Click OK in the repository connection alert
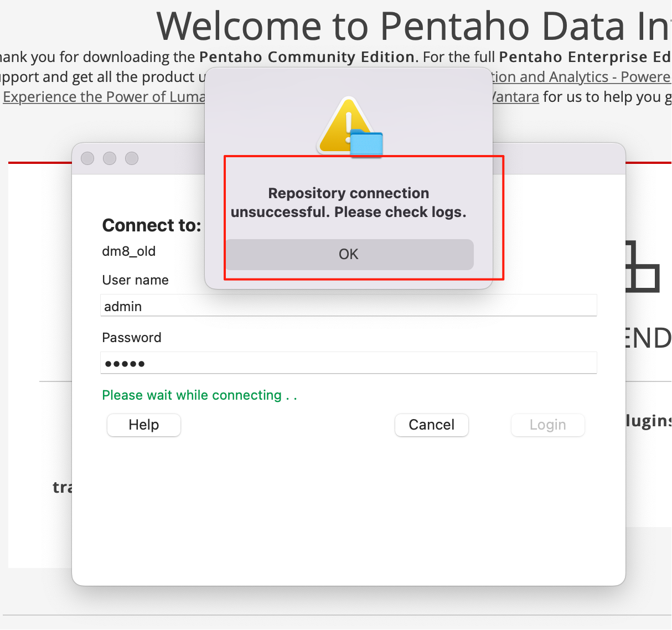672x630 pixels. click(x=349, y=255)
